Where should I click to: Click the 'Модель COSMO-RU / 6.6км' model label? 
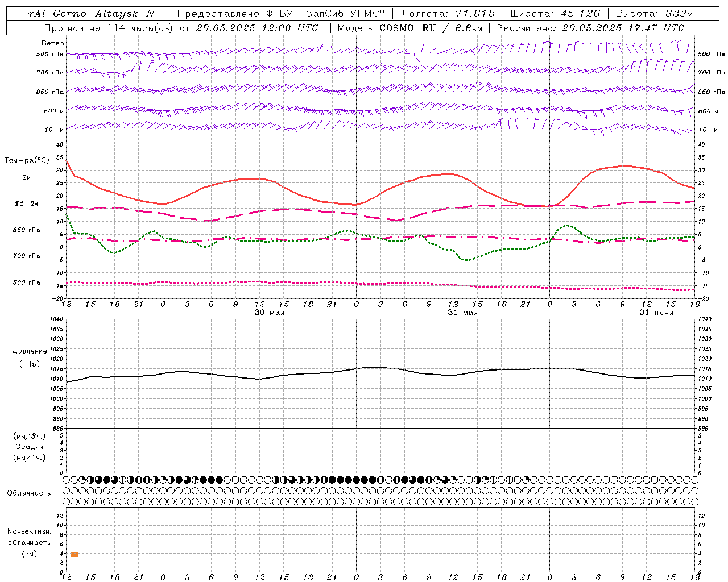[411, 28]
